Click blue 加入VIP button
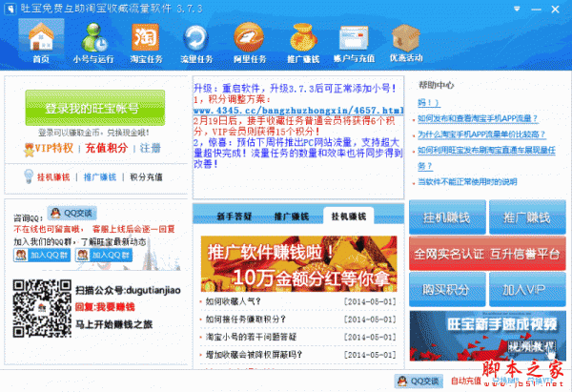572x392 pixels. [527, 289]
